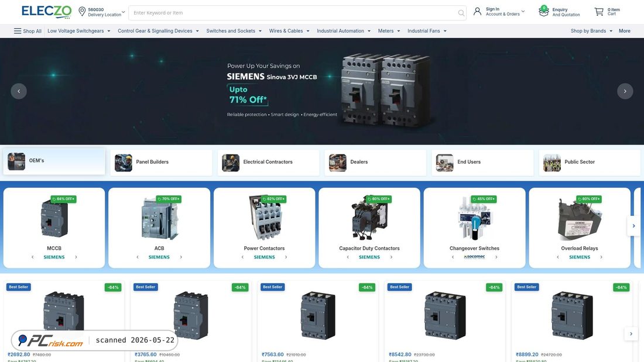Expand Wires & Cables menu
The height and width of the screenshot is (362, 644).
[289, 31]
